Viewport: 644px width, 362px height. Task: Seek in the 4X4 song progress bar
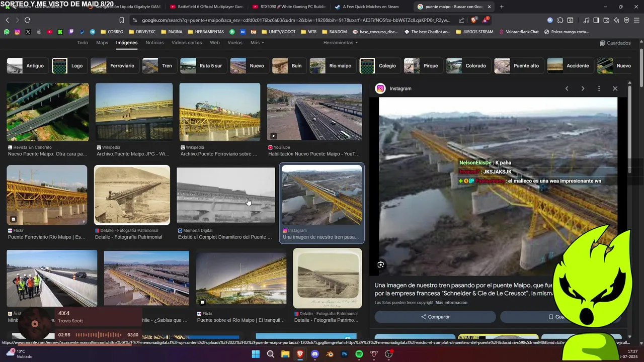tap(99, 335)
